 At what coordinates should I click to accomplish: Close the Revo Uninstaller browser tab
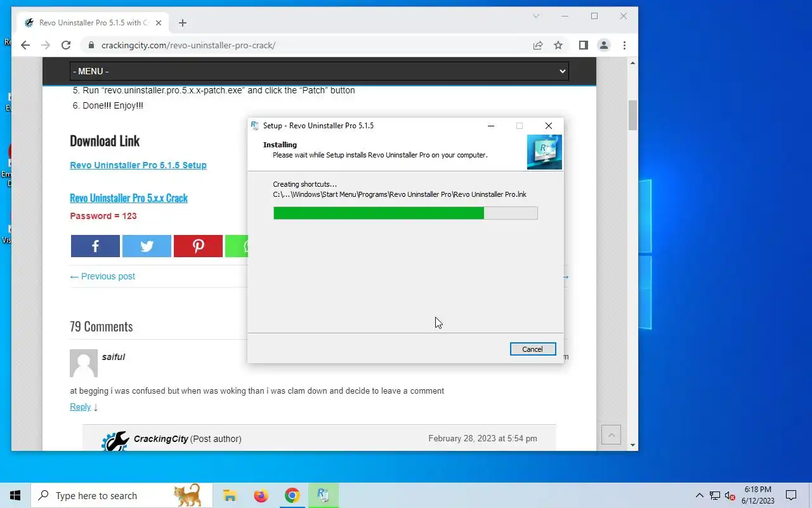[x=159, y=23]
